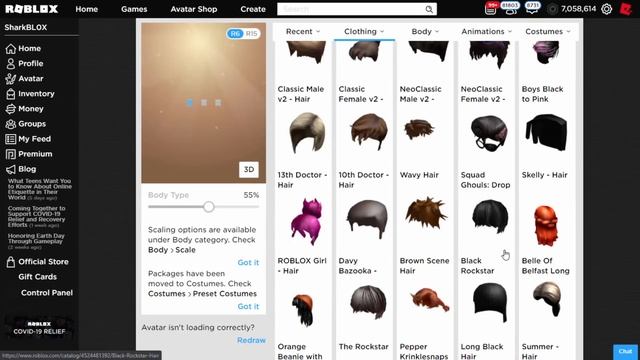640x360 pixels.
Task: Open the Chat button
Action: tap(625, 351)
